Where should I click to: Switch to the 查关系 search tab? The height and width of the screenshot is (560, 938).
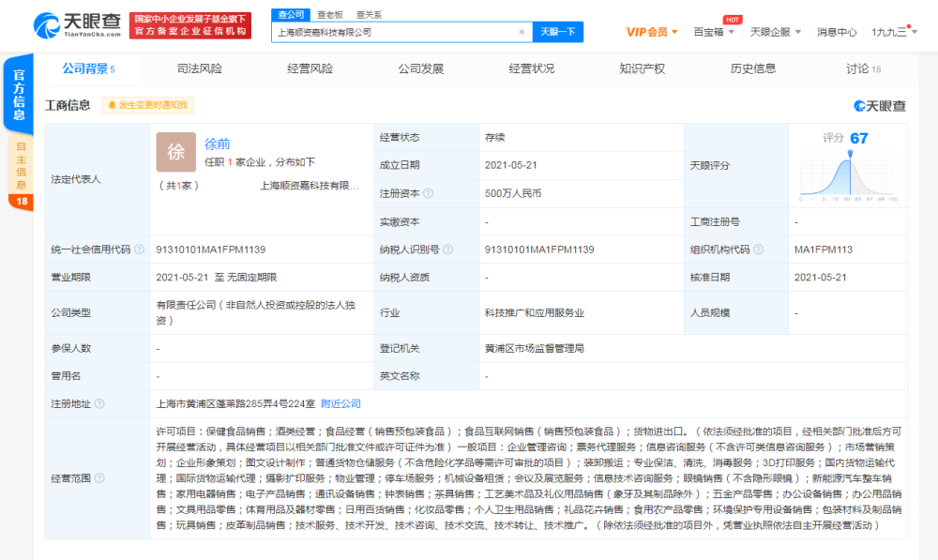coord(369,15)
